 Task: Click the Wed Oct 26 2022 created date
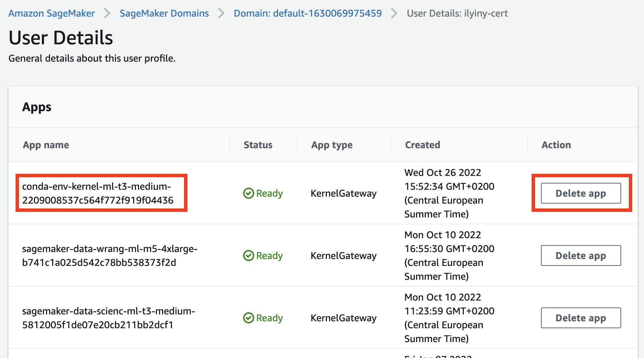[449, 193]
